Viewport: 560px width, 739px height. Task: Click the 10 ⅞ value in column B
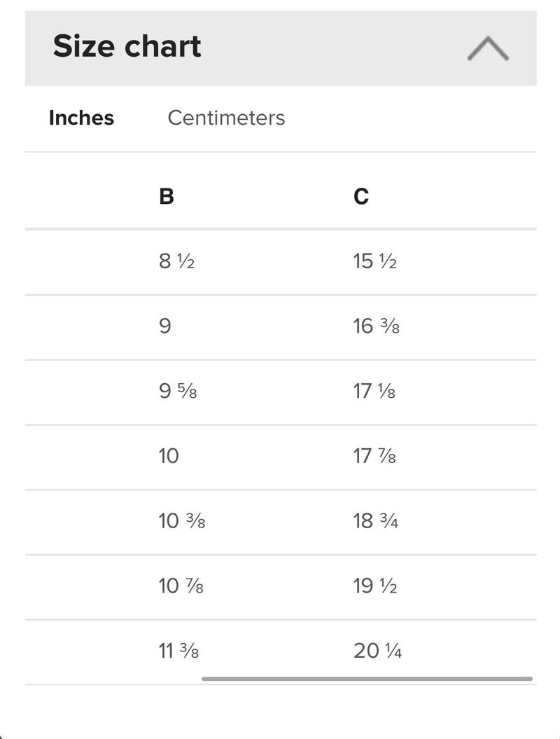[x=181, y=586]
